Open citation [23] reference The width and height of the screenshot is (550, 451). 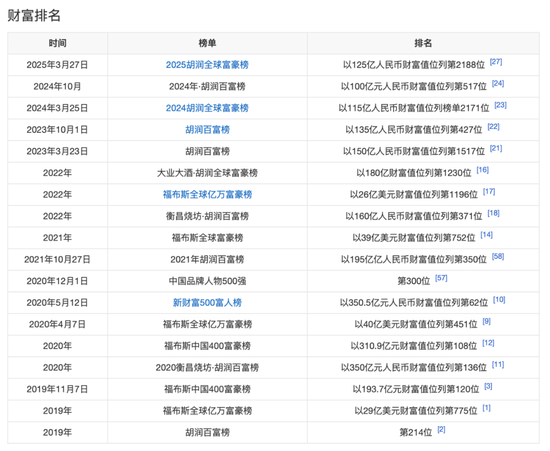(500, 105)
